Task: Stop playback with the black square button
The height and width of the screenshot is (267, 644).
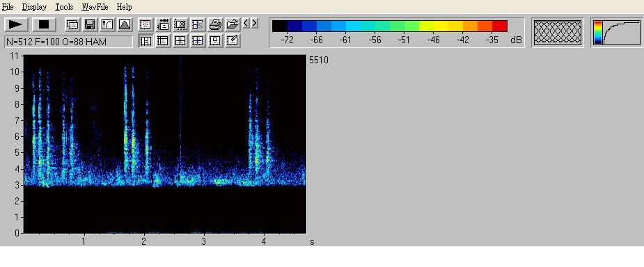Action: pos(44,24)
